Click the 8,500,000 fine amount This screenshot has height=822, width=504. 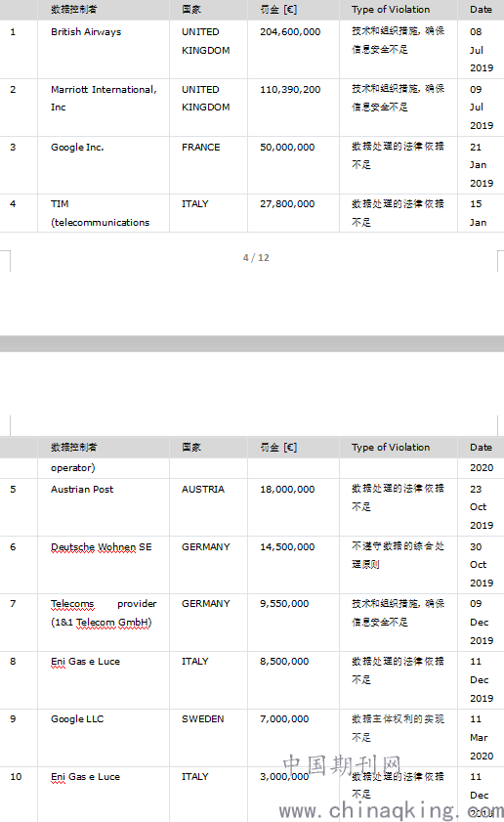[x=284, y=661]
